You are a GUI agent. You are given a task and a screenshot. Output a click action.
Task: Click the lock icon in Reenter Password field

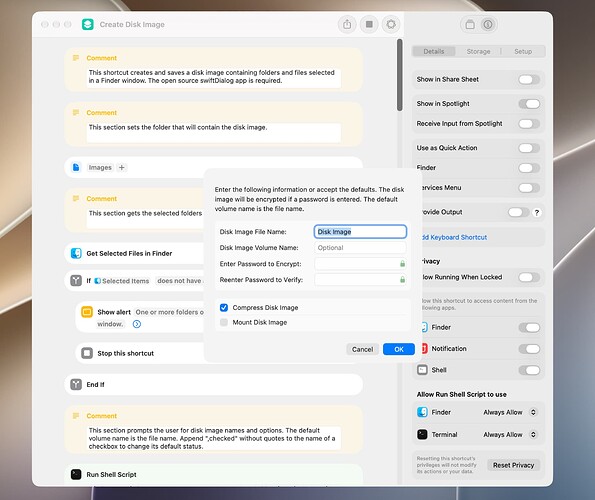pyautogui.click(x=402, y=280)
